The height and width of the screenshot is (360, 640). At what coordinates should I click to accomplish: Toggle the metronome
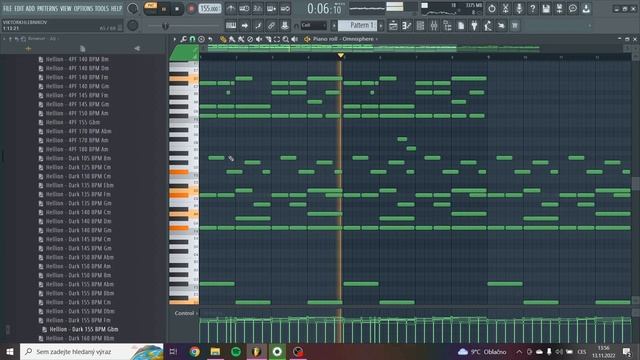231,9
